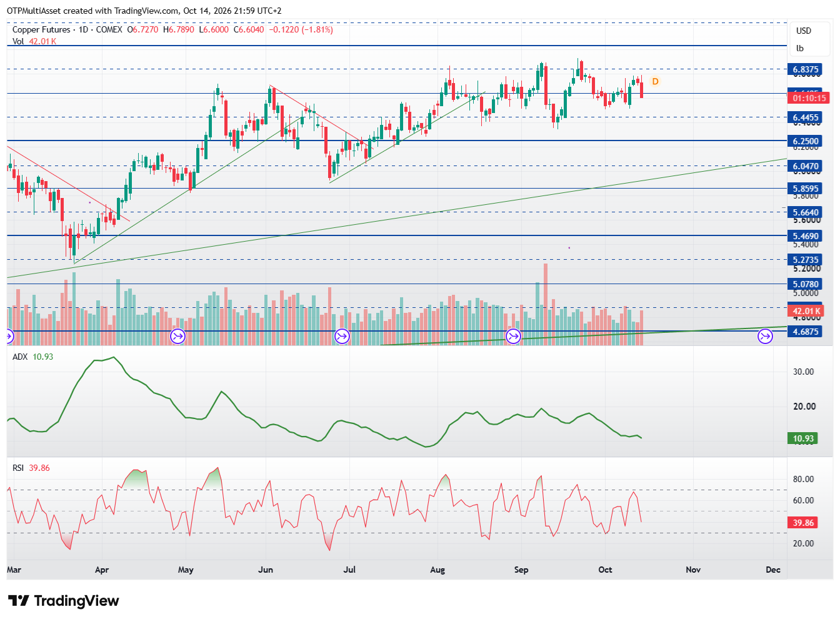
Task: Click the red 42.01 K volume scale label
Action: pyautogui.click(x=806, y=311)
